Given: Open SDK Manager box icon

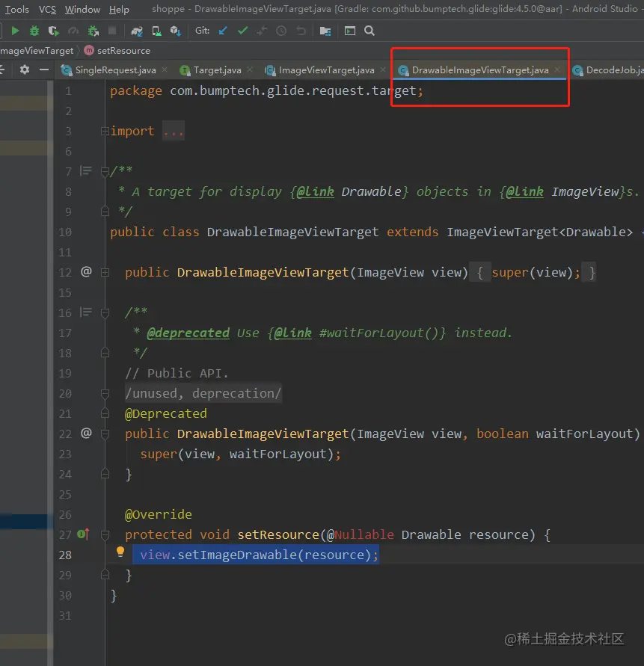Looking at the screenshot, I should pyautogui.click(x=175, y=31).
